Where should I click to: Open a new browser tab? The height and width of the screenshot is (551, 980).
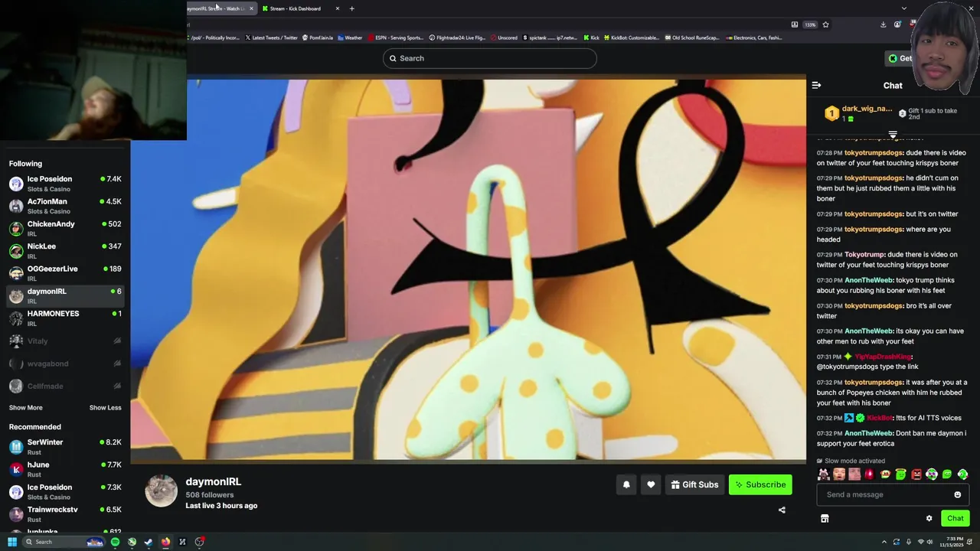(352, 8)
